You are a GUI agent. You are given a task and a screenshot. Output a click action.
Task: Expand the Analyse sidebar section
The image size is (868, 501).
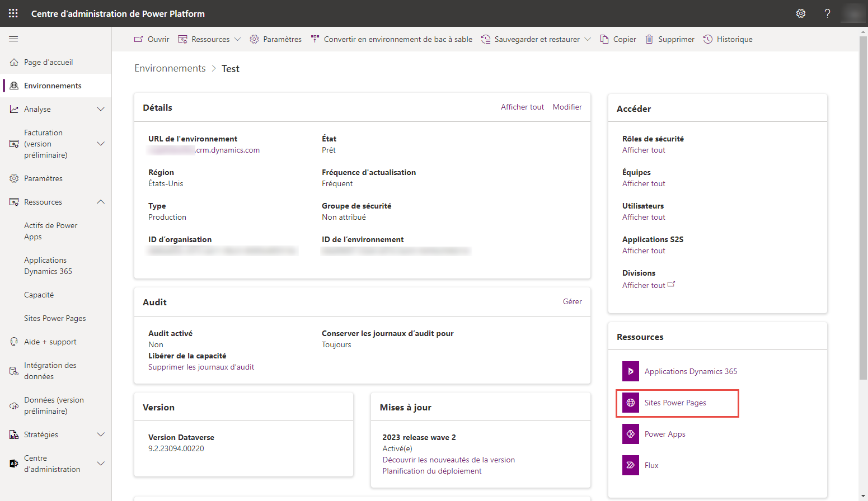pyautogui.click(x=101, y=109)
